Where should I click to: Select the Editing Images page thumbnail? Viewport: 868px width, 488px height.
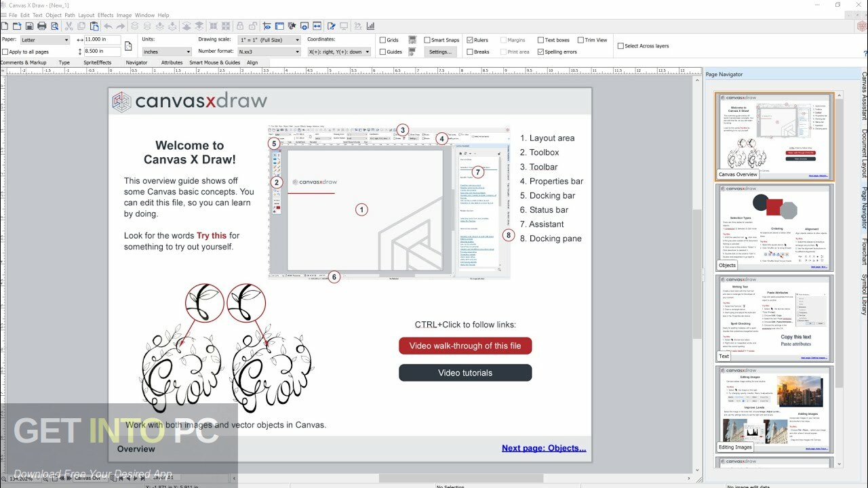(774, 409)
